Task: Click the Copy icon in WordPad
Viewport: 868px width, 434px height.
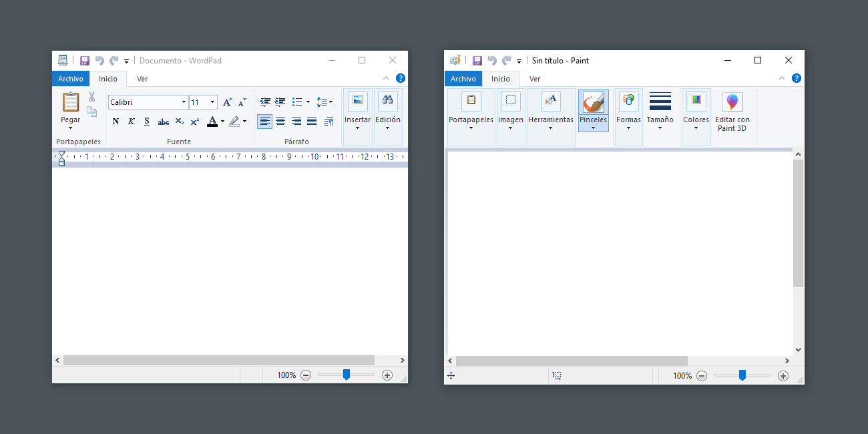Action: point(91,112)
